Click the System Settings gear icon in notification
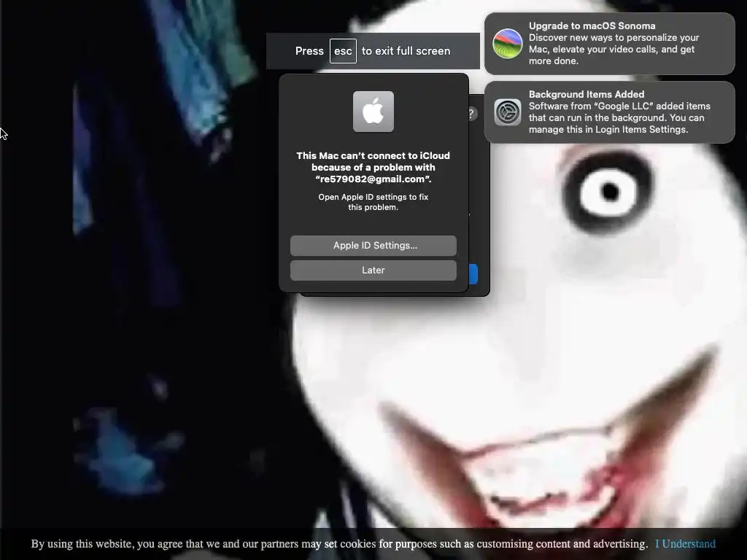This screenshot has height=560, width=747. (508, 112)
